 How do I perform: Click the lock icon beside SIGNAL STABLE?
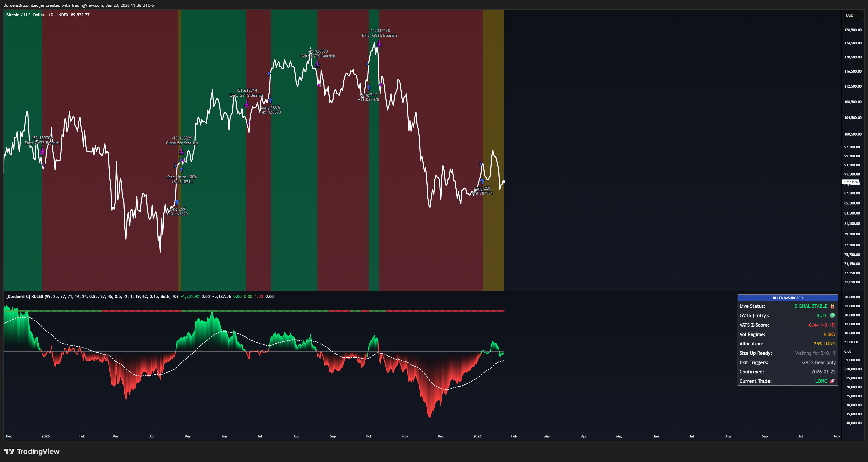click(832, 306)
